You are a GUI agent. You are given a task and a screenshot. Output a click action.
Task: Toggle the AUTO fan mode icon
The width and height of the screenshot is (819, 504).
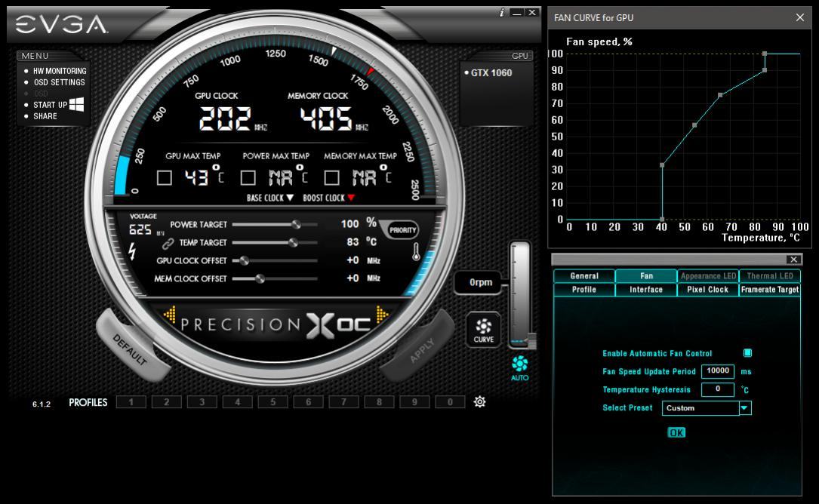pyautogui.click(x=520, y=367)
